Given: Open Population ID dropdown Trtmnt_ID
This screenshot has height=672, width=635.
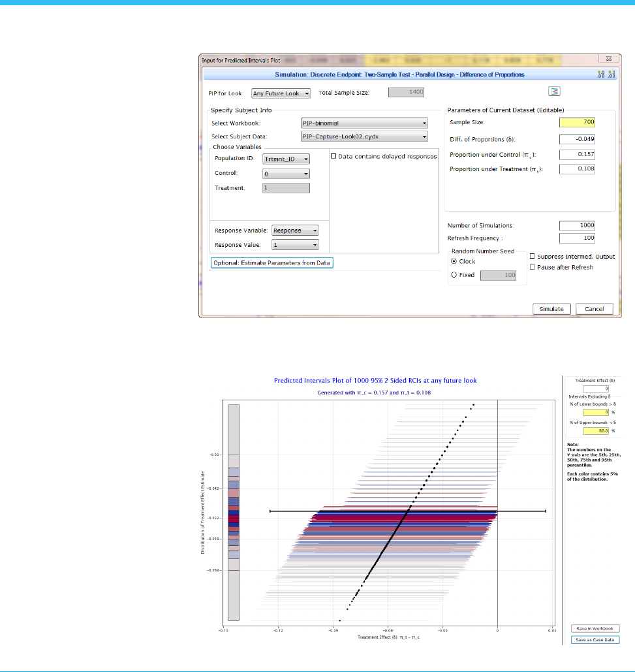Looking at the screenshot, I should [x=286, y=159].
